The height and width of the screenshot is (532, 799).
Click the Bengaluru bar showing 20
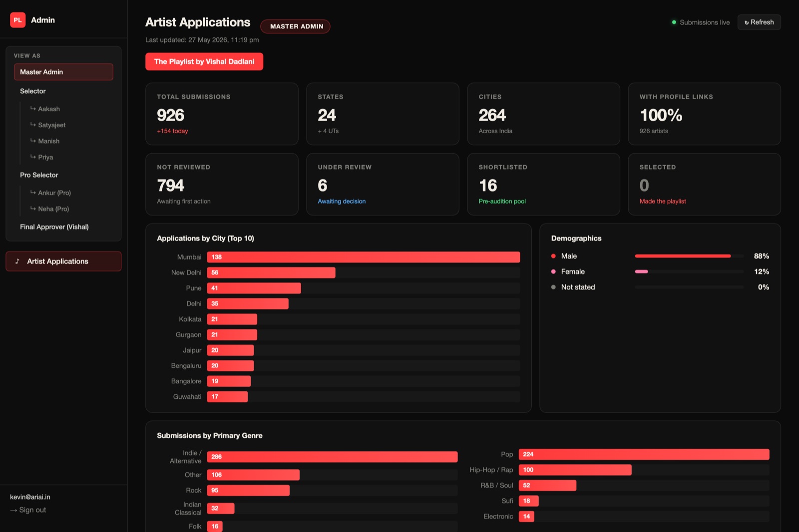point(230,365)
